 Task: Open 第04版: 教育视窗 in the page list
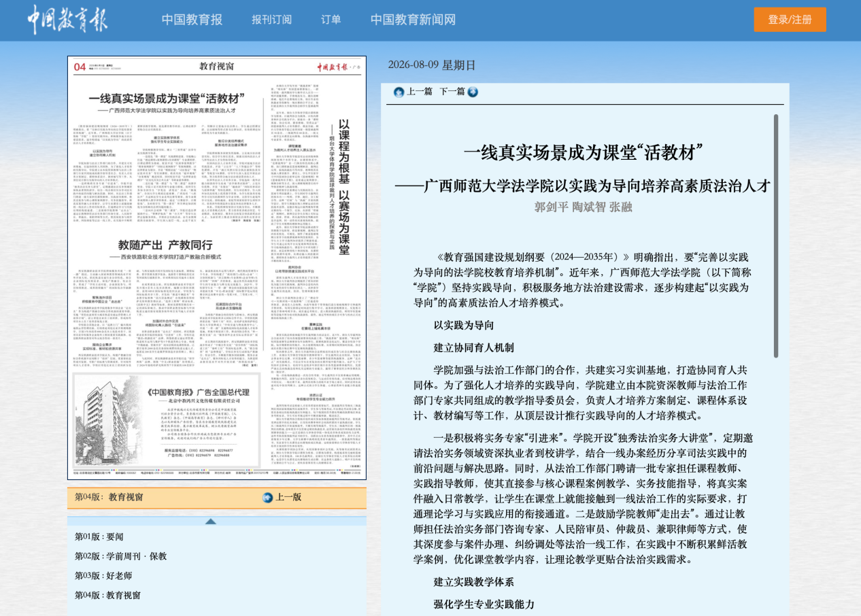click(x=107, y=595)
